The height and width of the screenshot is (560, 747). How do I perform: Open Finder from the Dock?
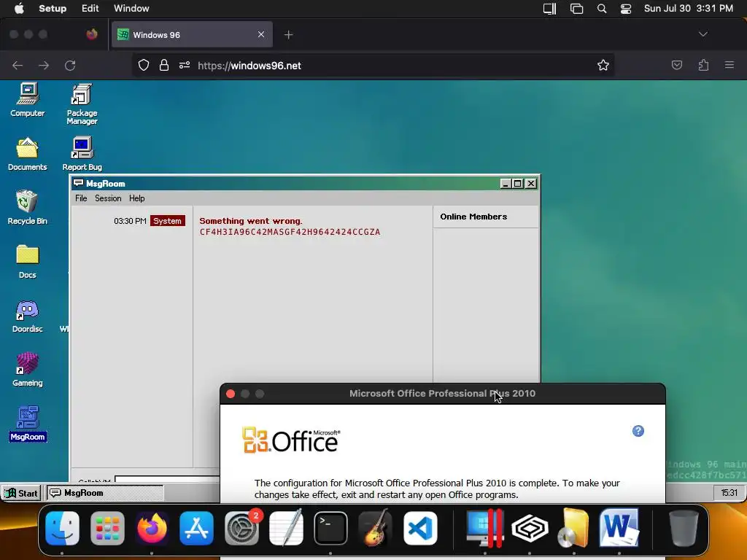(x=63, y=528)
